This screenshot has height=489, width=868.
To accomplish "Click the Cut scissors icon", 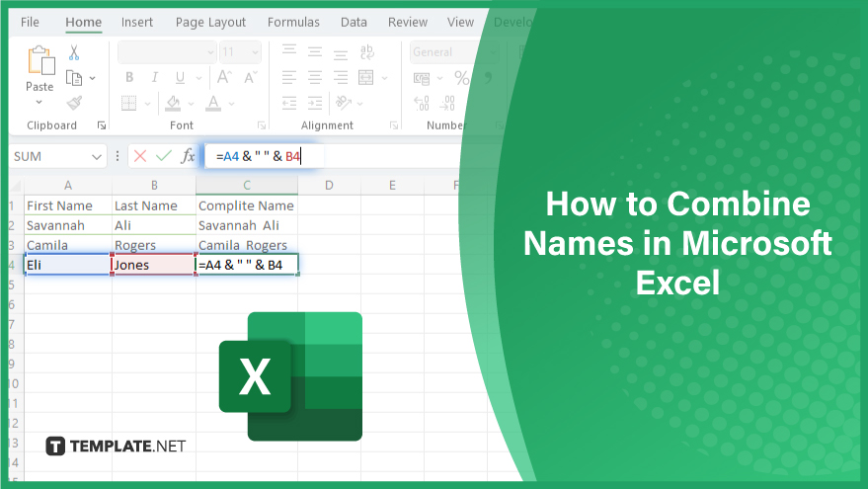I will [x=74, y=52].
